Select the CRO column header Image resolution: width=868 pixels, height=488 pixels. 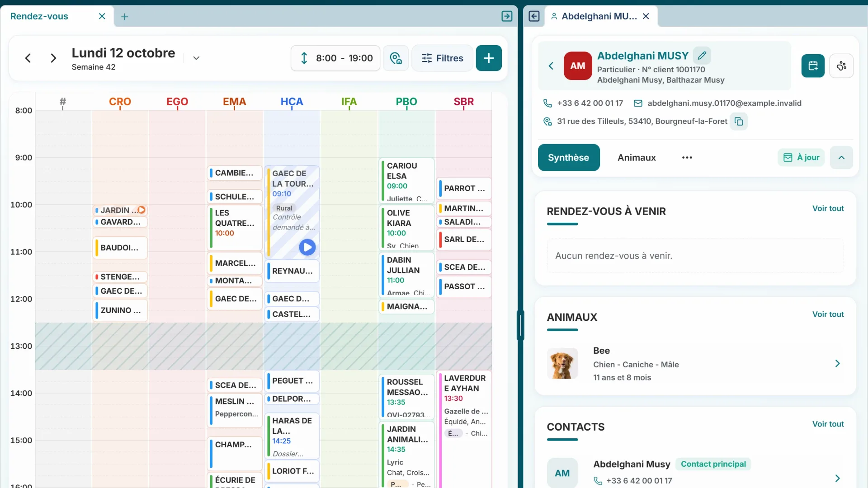pyautogui.click(x=120, y=102)
